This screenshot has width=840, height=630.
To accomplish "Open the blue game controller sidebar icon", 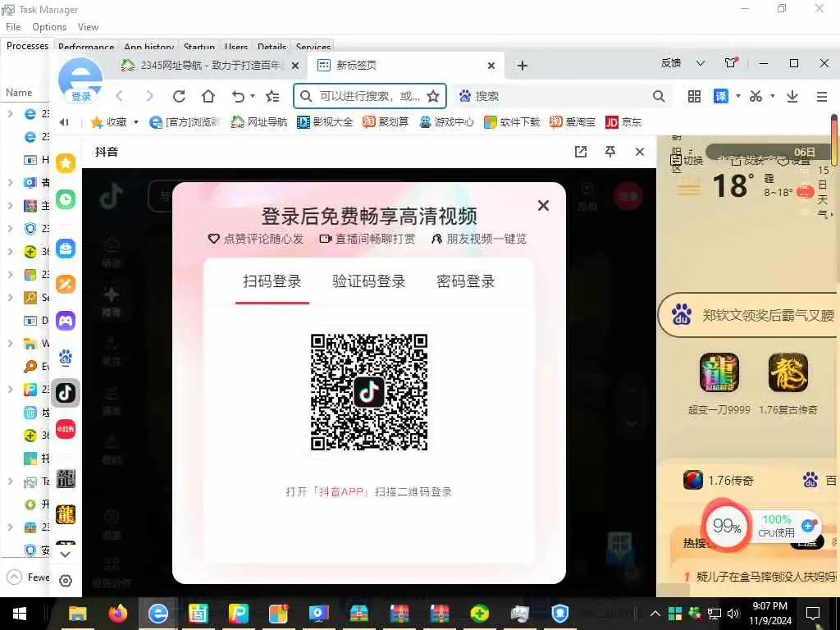I will click(66, 321).
